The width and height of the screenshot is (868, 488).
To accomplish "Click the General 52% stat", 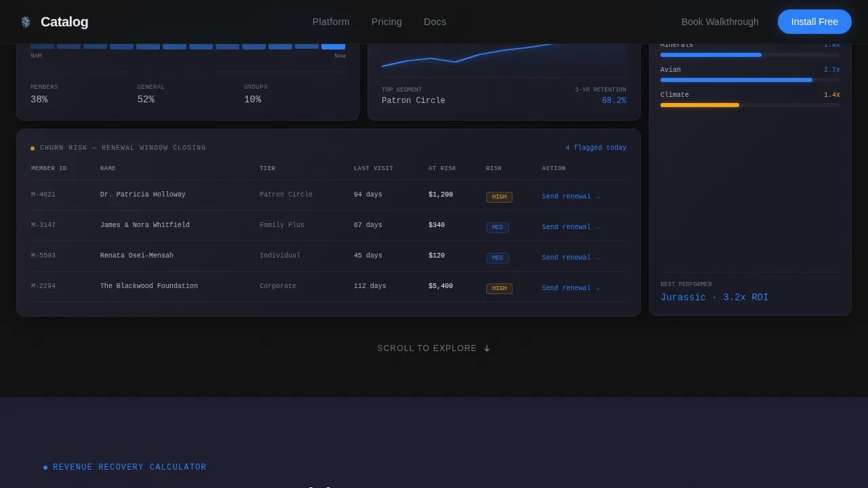I will (151, 94).
